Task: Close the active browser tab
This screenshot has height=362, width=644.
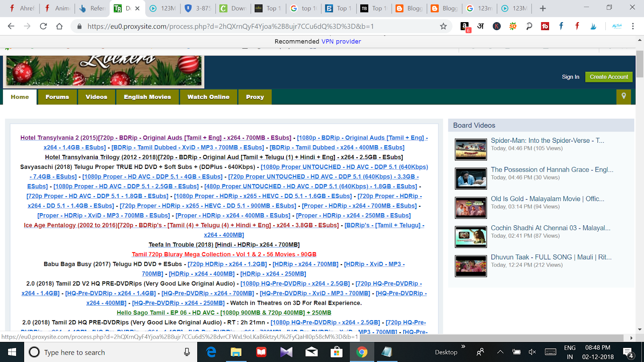Action: click(137, 8)
